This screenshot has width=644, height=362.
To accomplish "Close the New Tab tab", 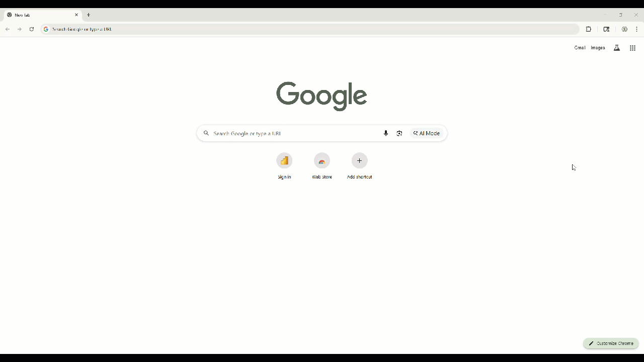I will [x=76, y=15].
